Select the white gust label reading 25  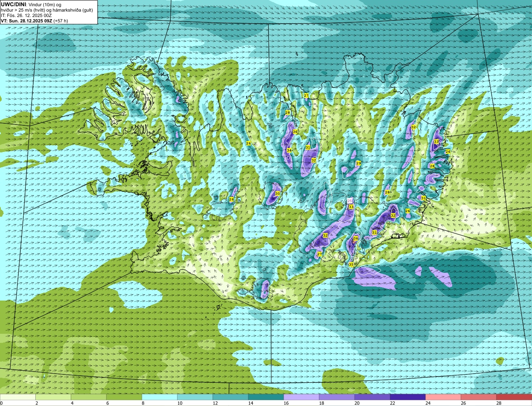point(350,201)
